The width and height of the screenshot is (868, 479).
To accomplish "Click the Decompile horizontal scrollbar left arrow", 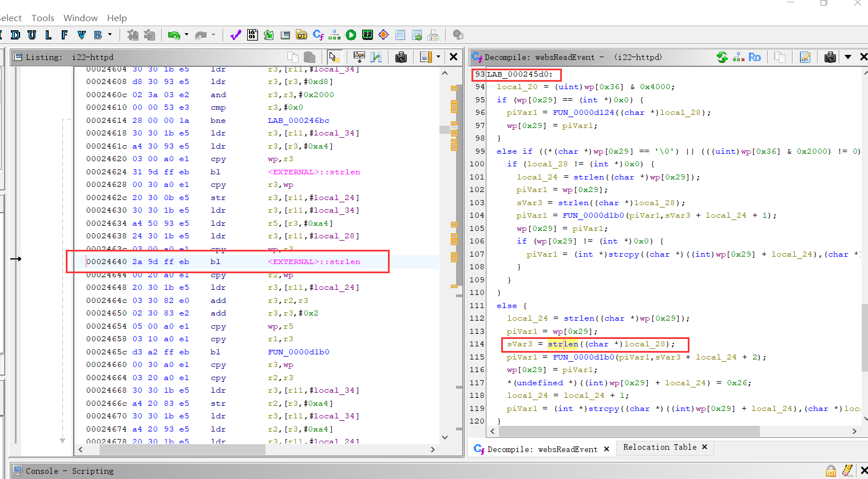I will 493,431.
